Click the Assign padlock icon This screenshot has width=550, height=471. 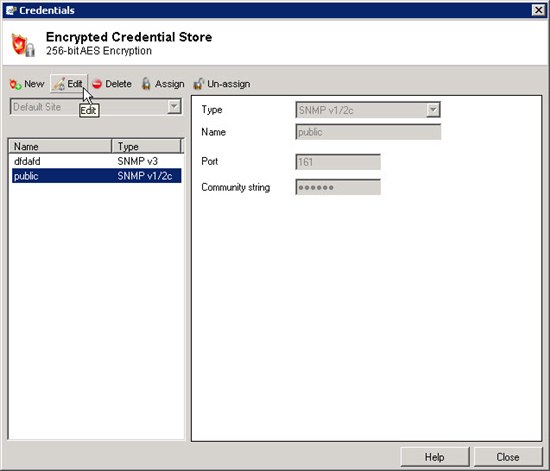146,84
